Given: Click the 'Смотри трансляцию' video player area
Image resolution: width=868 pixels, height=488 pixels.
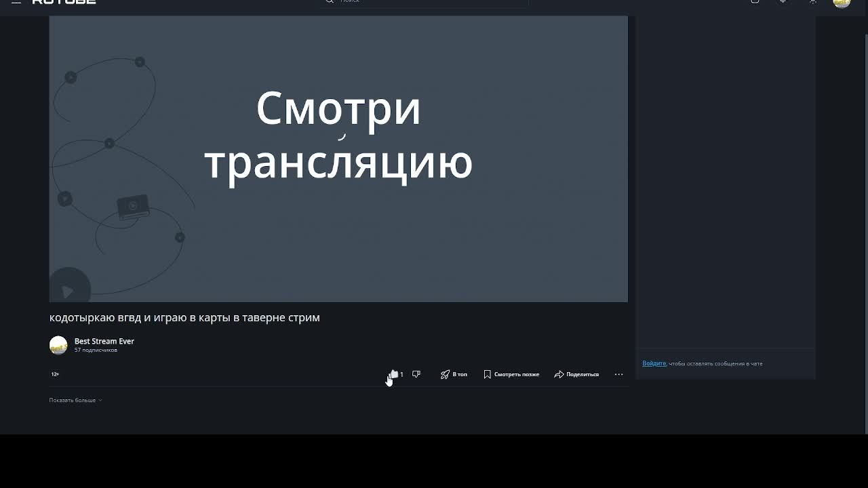Looking at the screenshot, I should 338,159.
